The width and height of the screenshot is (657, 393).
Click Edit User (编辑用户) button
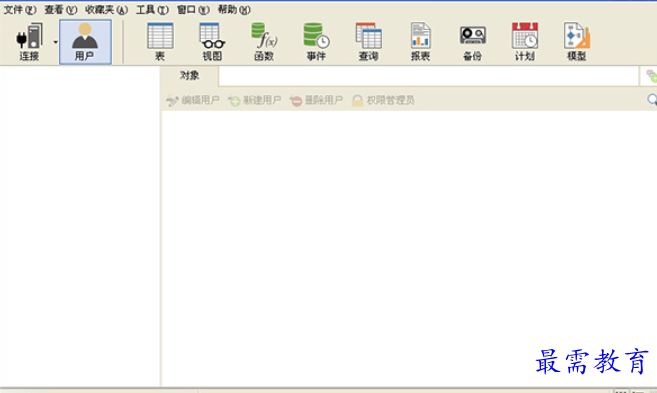coord(193,100)
